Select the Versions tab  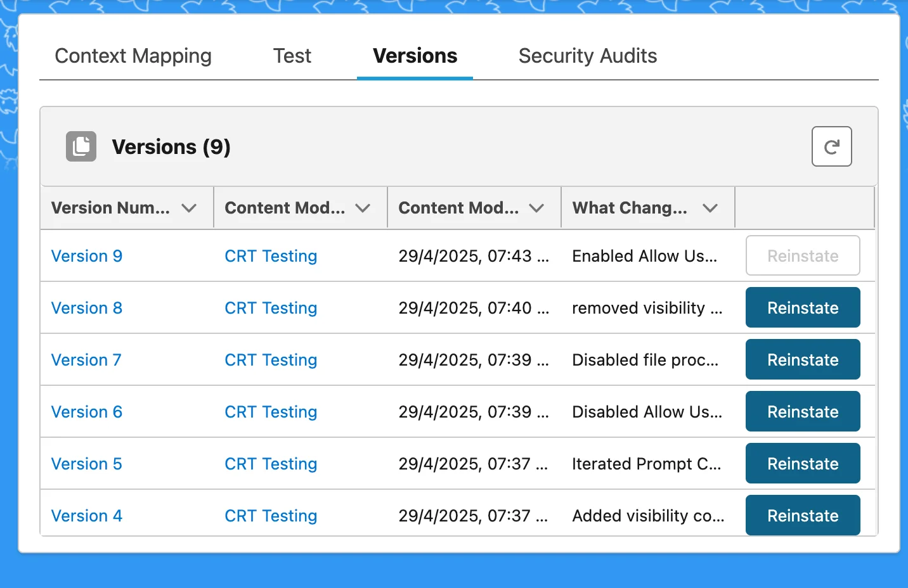(x=415, y=56)
